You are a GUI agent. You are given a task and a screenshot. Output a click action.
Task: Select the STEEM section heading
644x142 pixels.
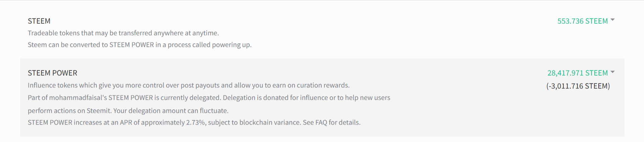click(x=39, y=21)
